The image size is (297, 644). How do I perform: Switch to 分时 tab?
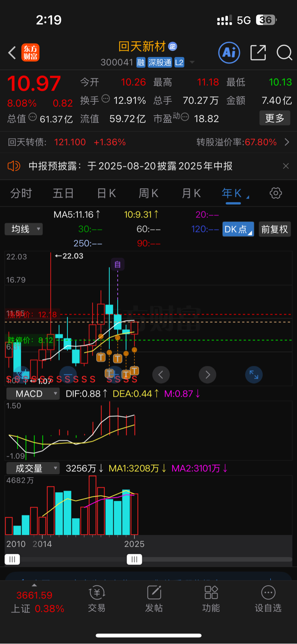click(x=21, y=193)
